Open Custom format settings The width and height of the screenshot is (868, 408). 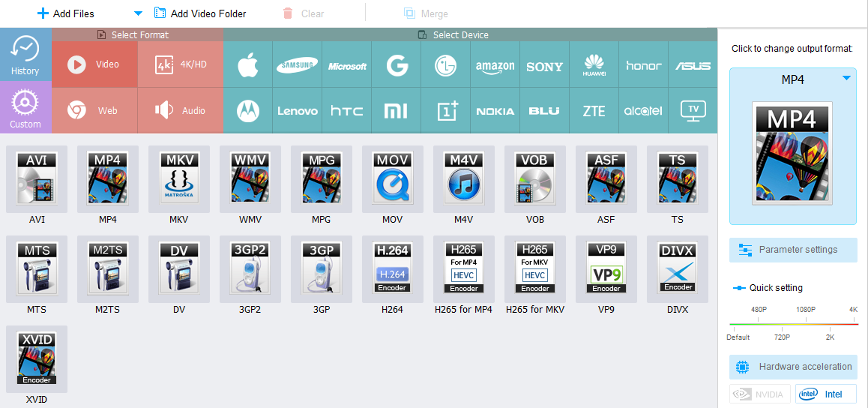tap(25, 107)
